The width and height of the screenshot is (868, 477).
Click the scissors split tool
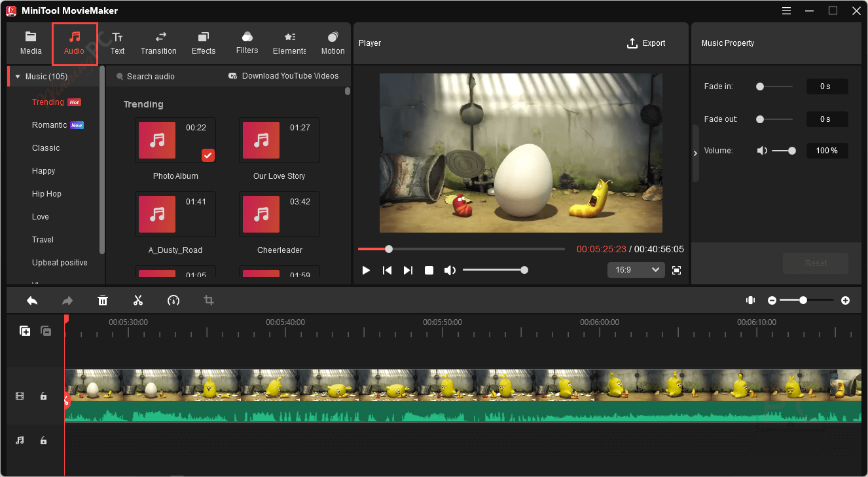(x=137, y=300)
